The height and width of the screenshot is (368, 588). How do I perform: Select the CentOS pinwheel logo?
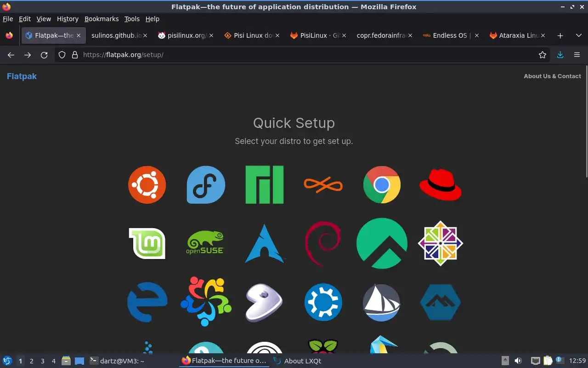[441, 243]
